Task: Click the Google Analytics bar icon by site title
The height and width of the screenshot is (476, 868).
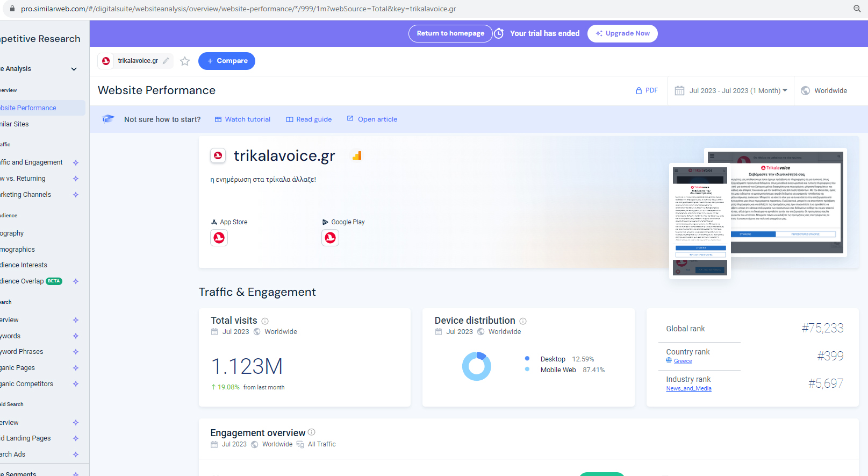Action: pyautogui.click(x=357, y=156)
